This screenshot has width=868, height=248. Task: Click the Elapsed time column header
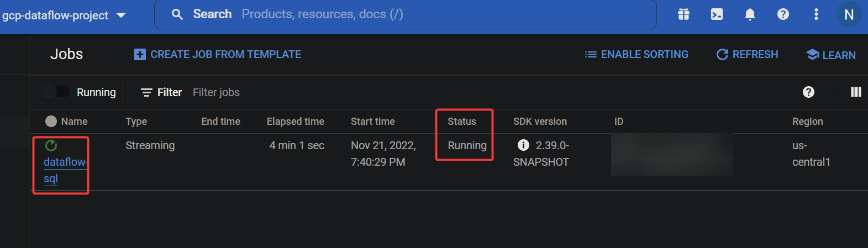296,122
